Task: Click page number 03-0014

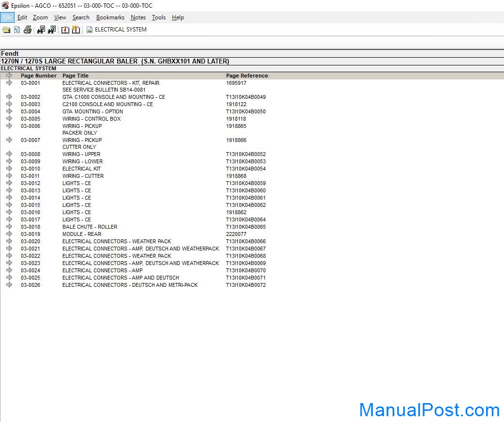Action: (31, 198)
